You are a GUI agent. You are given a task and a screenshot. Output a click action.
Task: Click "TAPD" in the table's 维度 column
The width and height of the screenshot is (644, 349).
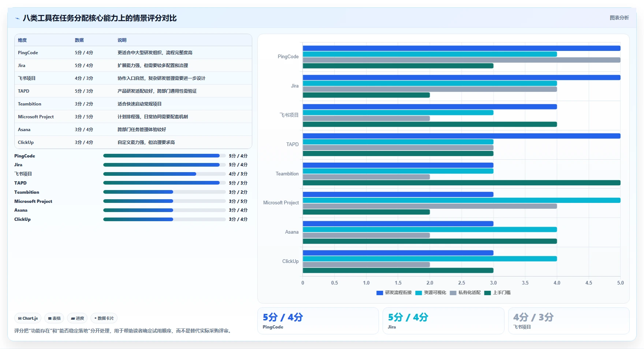tap(23, 91)
